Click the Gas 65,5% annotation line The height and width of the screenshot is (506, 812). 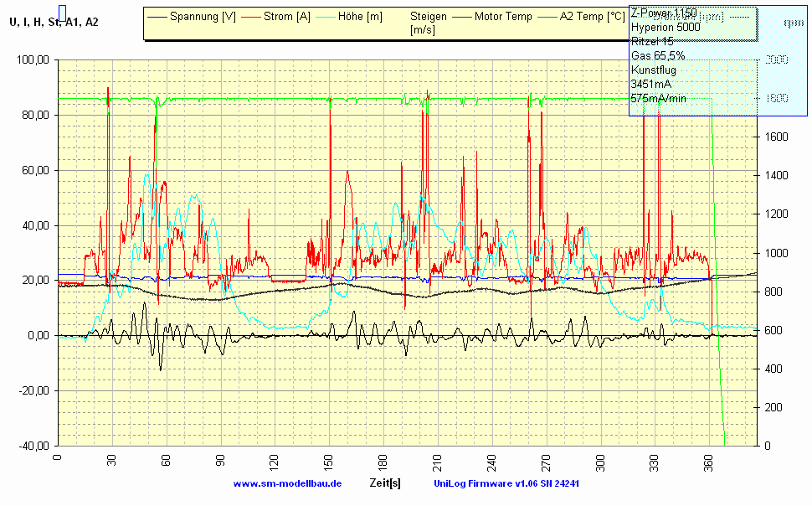pyautogui.click(x=658, y=56)
